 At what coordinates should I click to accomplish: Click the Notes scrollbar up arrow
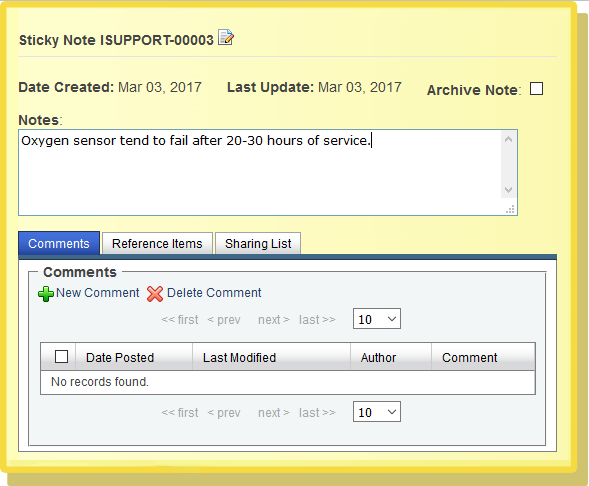tap(509, 140)
